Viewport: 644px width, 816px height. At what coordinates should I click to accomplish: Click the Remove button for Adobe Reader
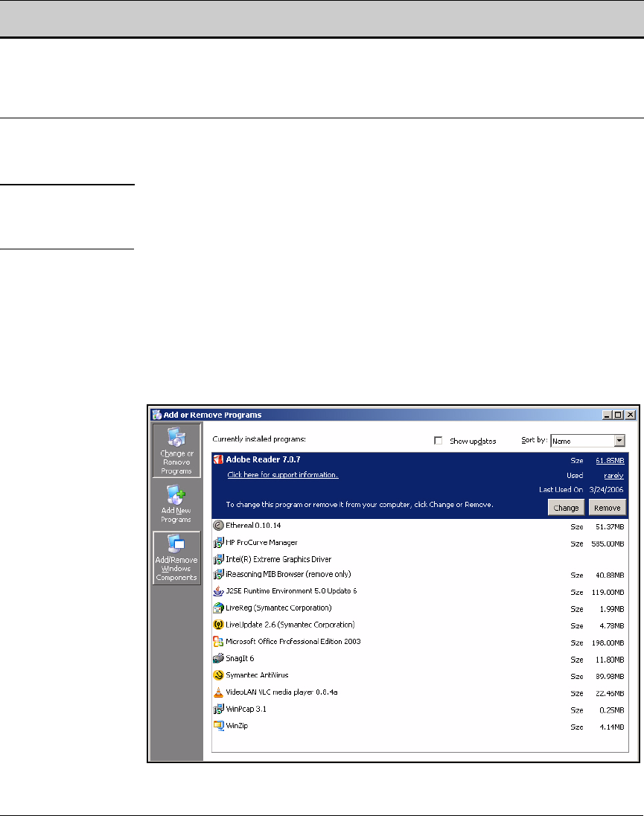(607, 508)
